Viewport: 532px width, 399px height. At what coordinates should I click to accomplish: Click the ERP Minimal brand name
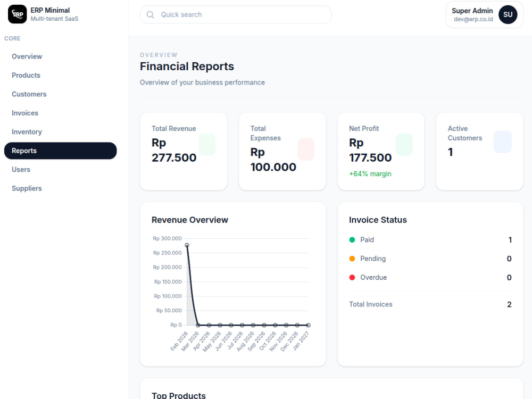(x=50, y=11)
